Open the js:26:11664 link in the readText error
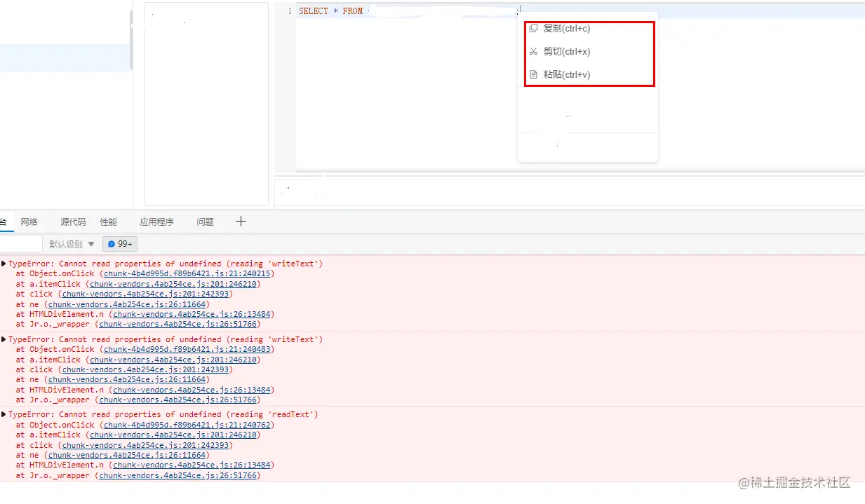865x504 pixels. [126, 455]
